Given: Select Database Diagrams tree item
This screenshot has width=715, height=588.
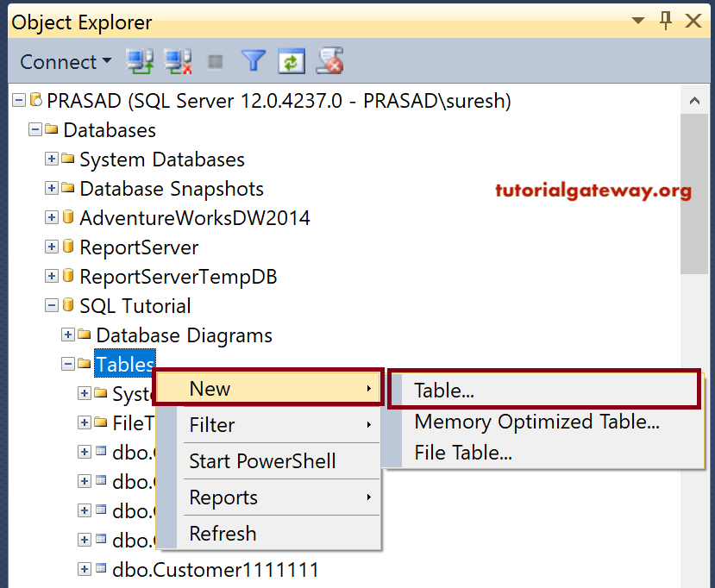Looking at the screenshot, I should [x=185, y=336].
